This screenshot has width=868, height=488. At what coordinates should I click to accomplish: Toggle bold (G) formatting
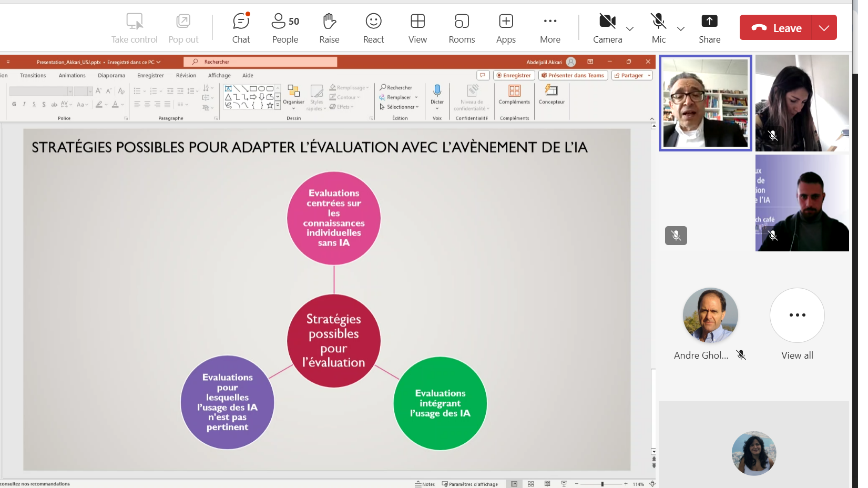14,104
